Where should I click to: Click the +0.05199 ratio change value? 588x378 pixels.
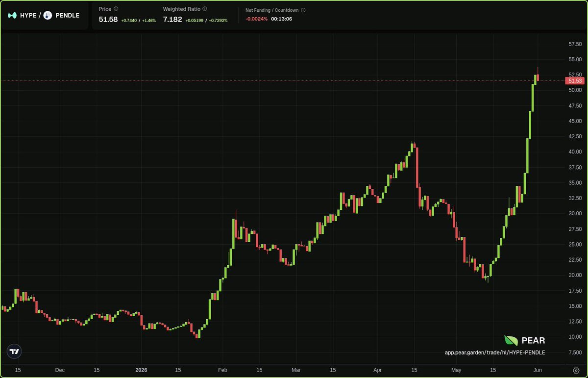[194, 21]
